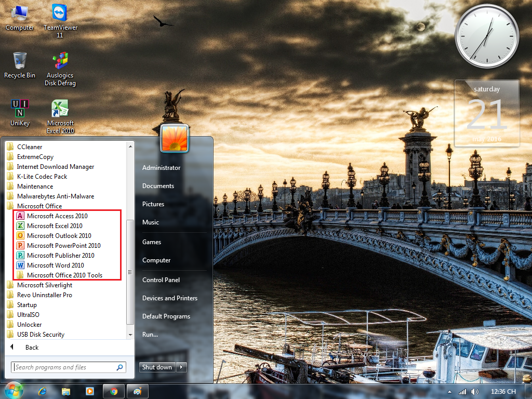This screenshot has width=532, height=399.
Task: Open Windows Media Player from the taskbar
Action: tap(89, 392)
